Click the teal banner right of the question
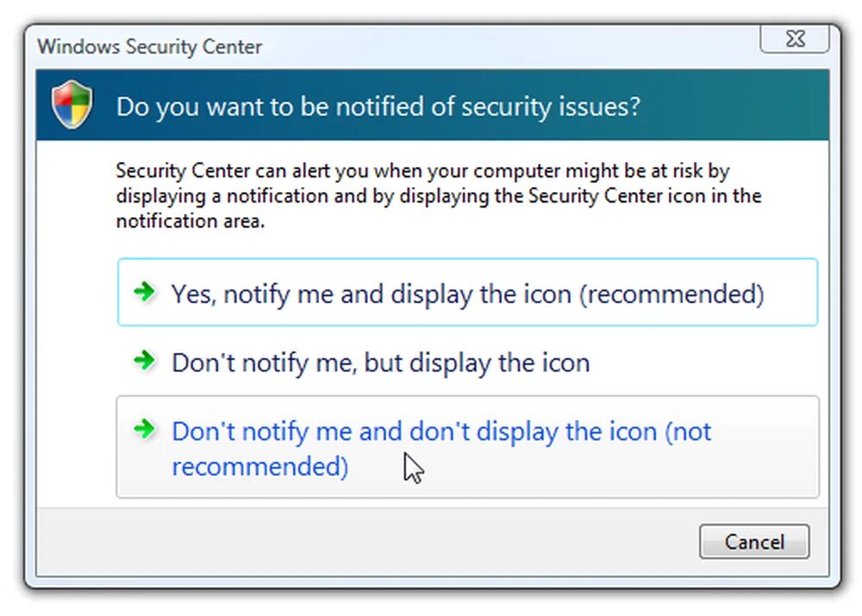Image resolution: width=862 pixels, height=616 pixels. coord(734,105)
